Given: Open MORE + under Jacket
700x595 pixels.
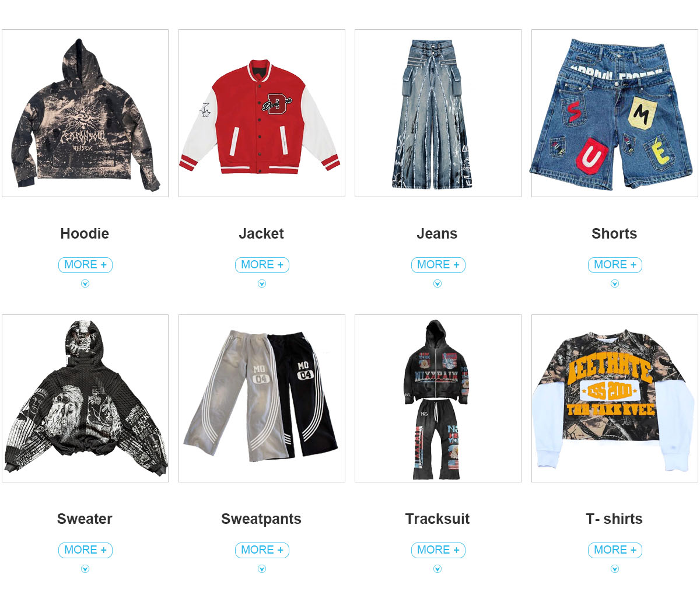Looking at the screenshot, I should 262,265.
